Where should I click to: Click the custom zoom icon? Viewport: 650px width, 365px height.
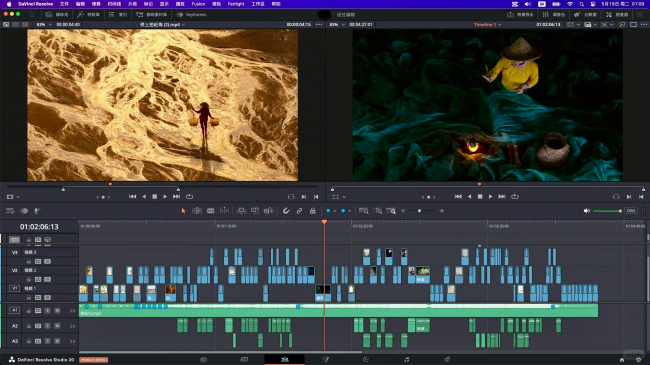[x=391, y=211]
